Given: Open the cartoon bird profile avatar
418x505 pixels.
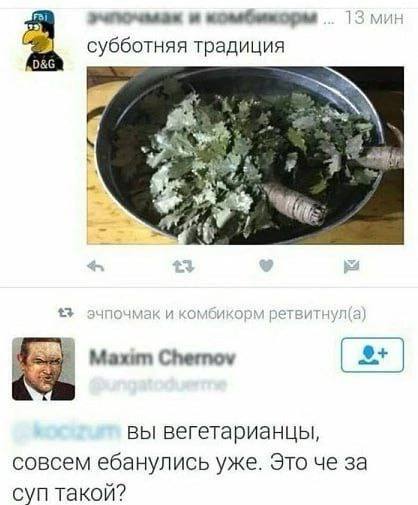Looking at the screenshot, I should click(x=43, y=41).
